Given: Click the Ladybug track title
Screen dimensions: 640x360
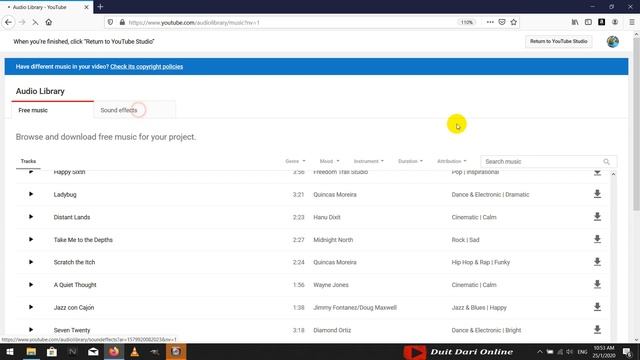Looking at the screenshot, I should tap(65, 195).
